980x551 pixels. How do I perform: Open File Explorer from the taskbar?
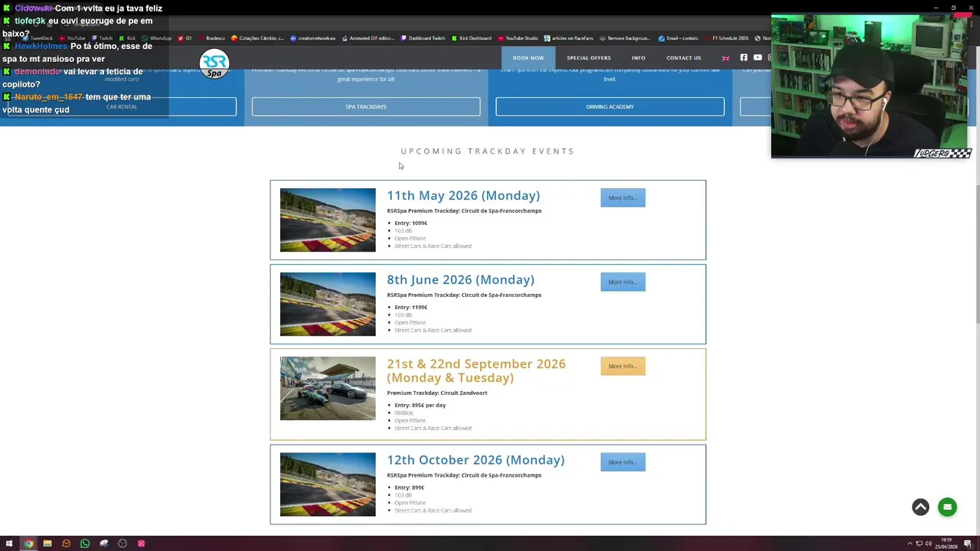47,543
